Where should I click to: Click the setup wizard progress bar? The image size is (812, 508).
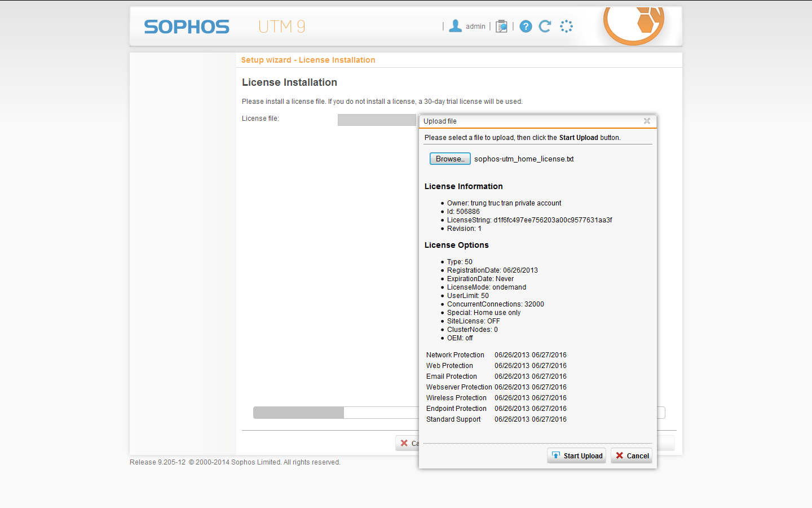click(336, 413)
